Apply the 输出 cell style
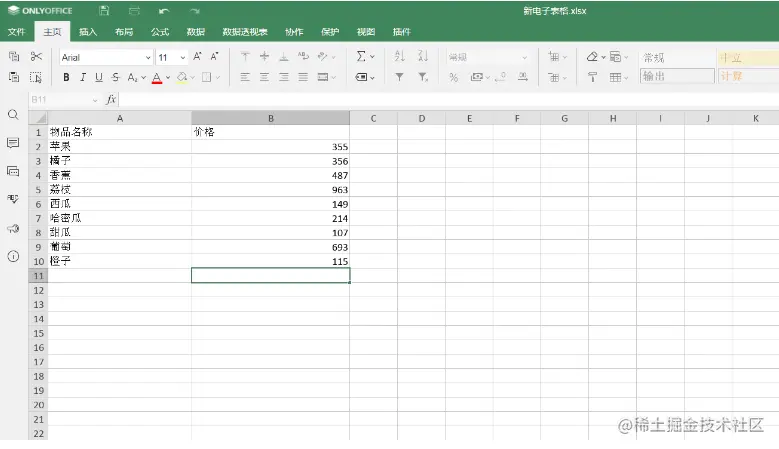 tap(677, 76)
